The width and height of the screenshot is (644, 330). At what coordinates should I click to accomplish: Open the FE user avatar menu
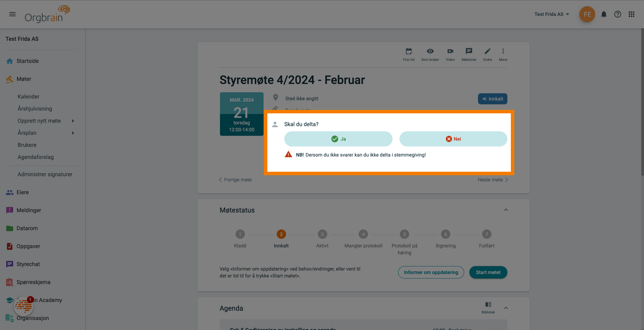pyautogui.click(x=587, y=14)
